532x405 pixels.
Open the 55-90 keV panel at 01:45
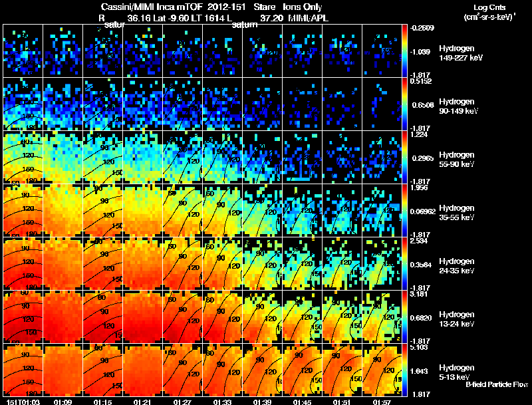[x=303, y=158]
